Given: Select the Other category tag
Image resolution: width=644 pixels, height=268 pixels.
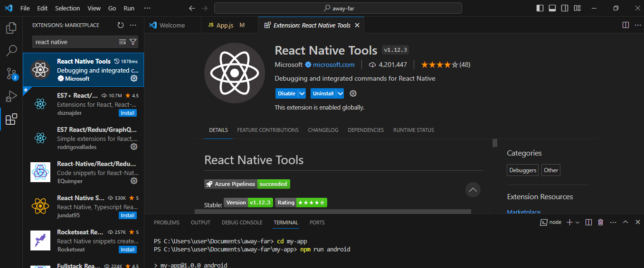Looking at the screenshot, I should pyautogui.click(x=551, y=170).
